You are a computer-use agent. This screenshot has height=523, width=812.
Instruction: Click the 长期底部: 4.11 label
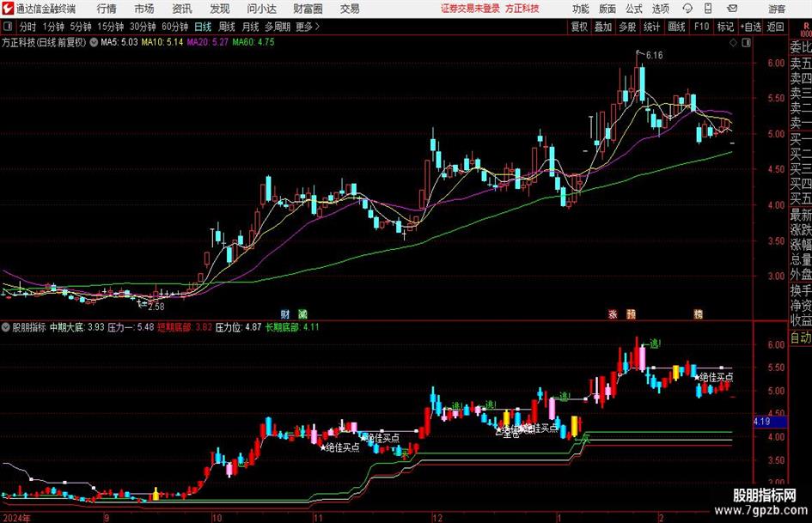[x=292, y=327]
